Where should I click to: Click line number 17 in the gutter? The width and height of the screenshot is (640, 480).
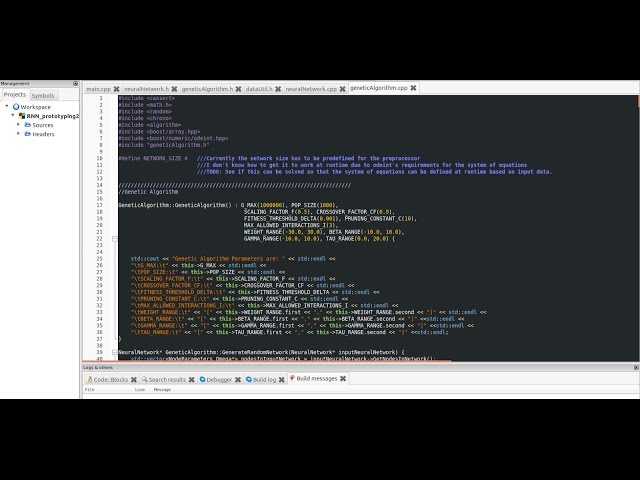(100, 205)
